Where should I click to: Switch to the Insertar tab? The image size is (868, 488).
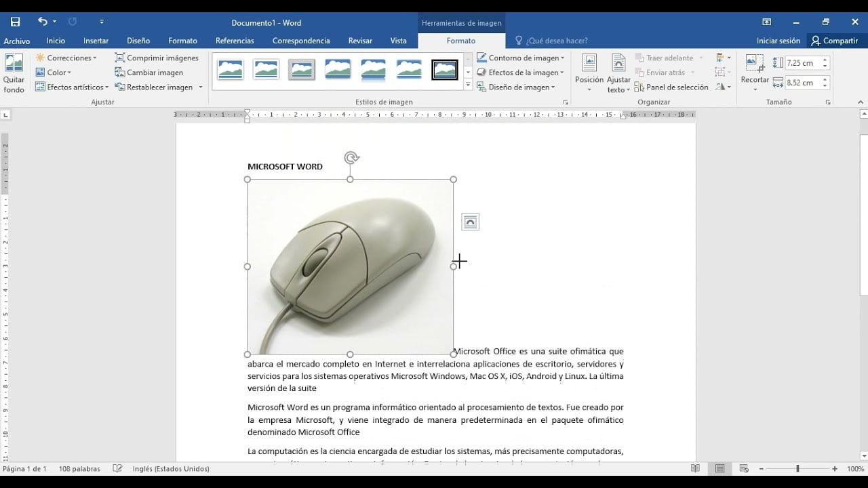click(96, 41)
